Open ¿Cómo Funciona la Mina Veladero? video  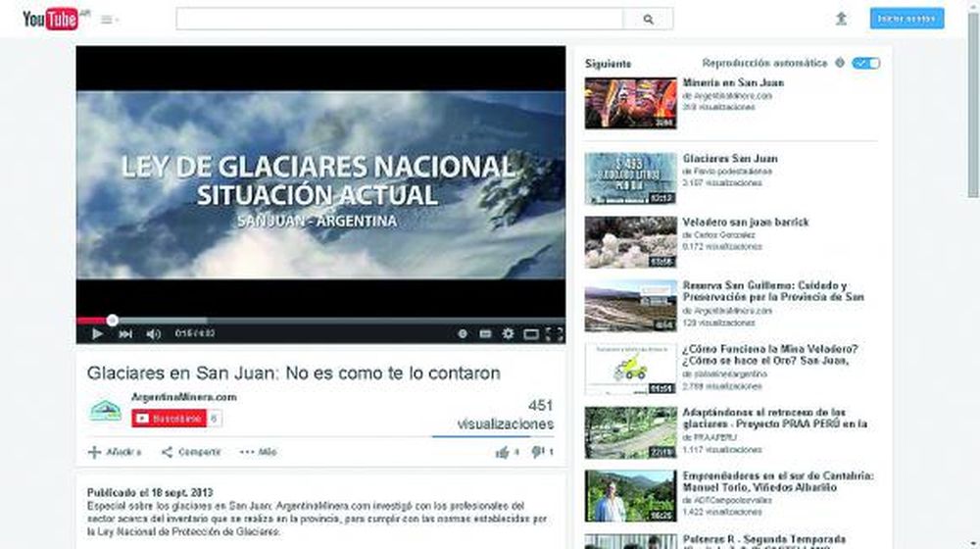coord(770,355)
